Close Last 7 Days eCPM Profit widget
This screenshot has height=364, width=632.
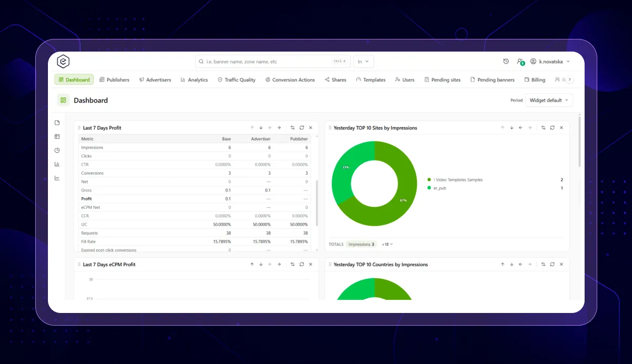click(x=311, y=265)
